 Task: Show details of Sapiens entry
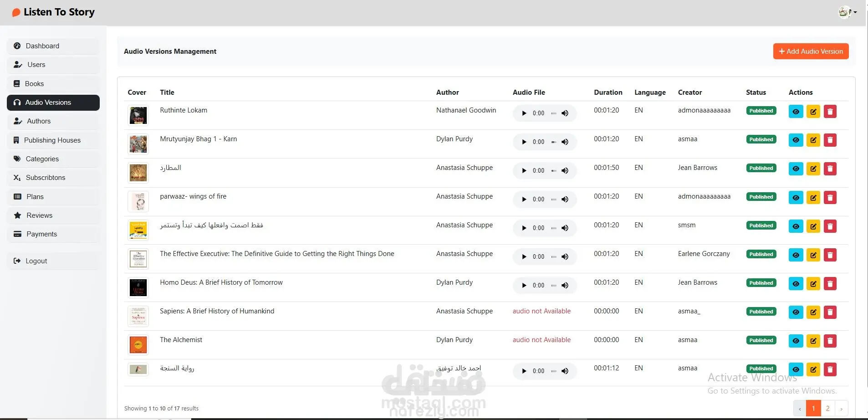[796, 312]
